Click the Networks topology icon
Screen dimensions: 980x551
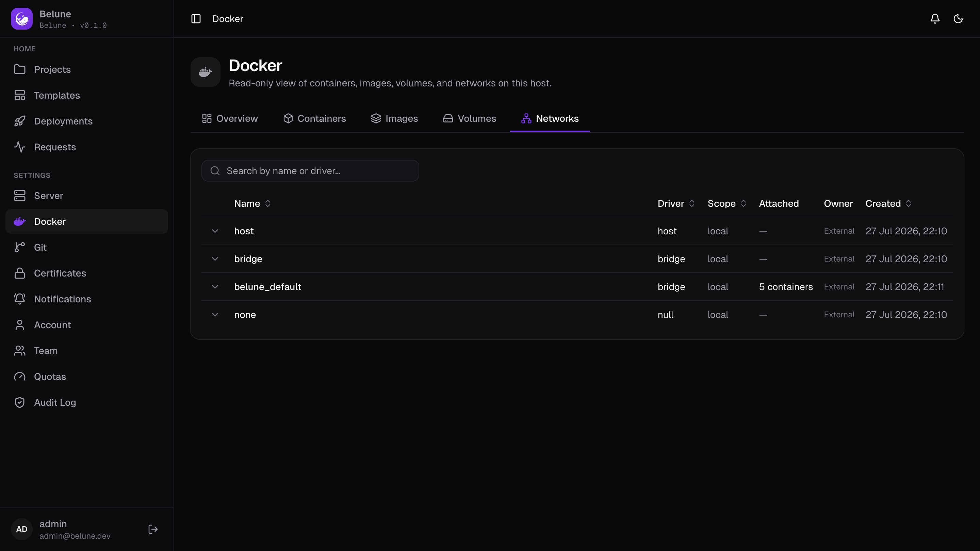526,119
